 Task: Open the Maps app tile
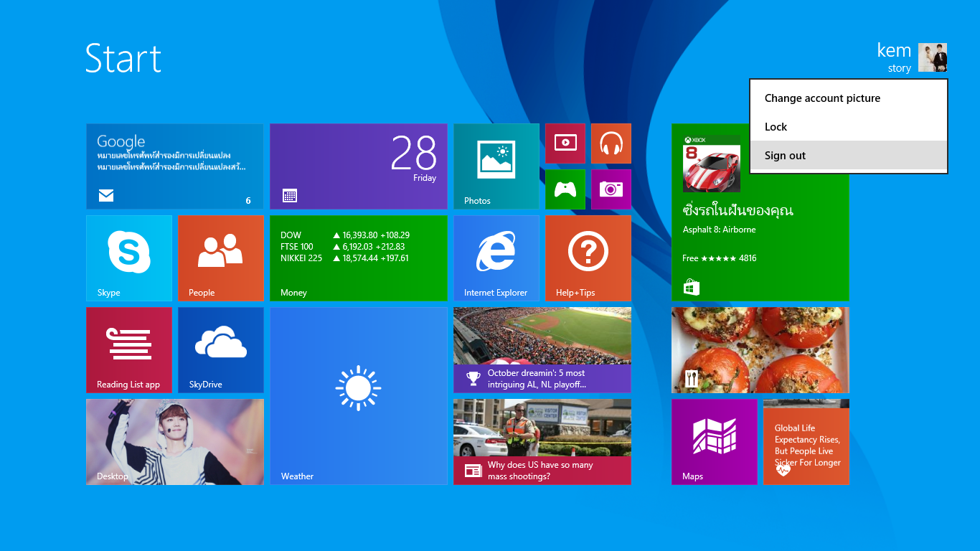[715, 442]
